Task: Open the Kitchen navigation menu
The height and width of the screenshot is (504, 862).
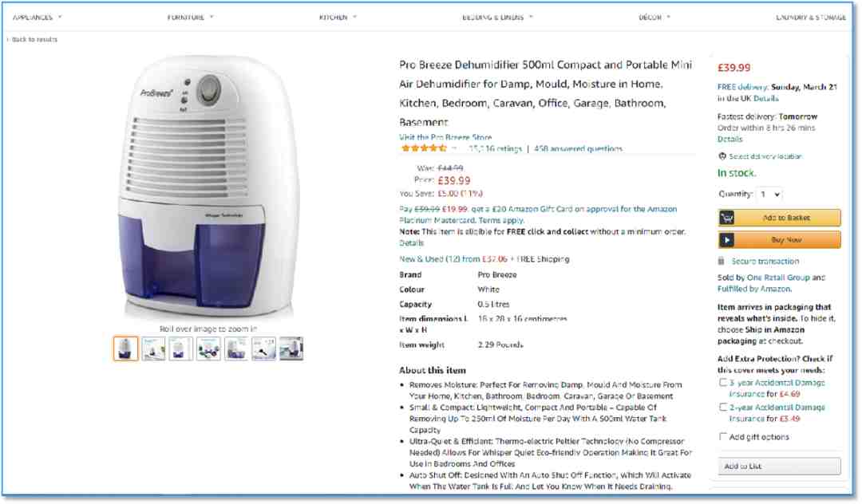Action: [338, 18]
